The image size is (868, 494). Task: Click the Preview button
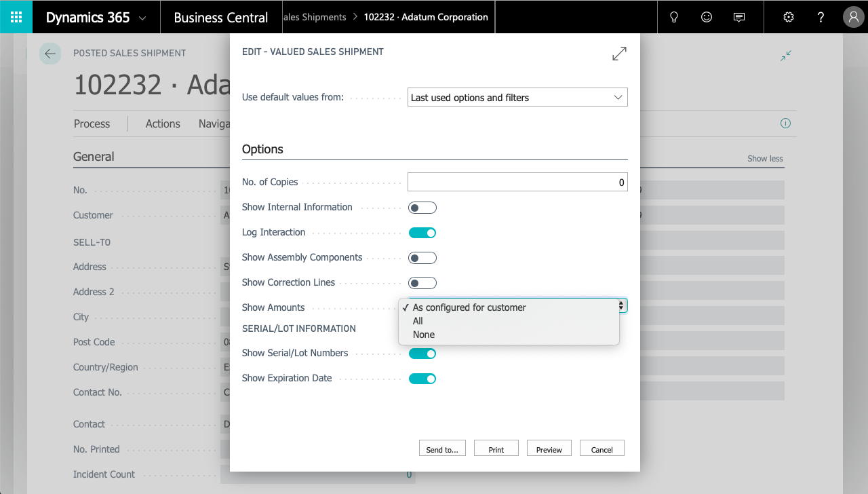549,448
